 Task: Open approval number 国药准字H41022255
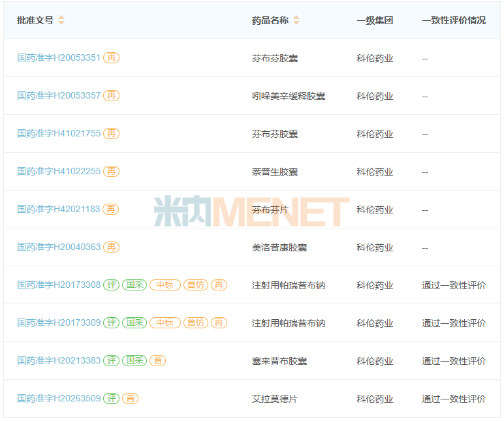coord(59,171)
